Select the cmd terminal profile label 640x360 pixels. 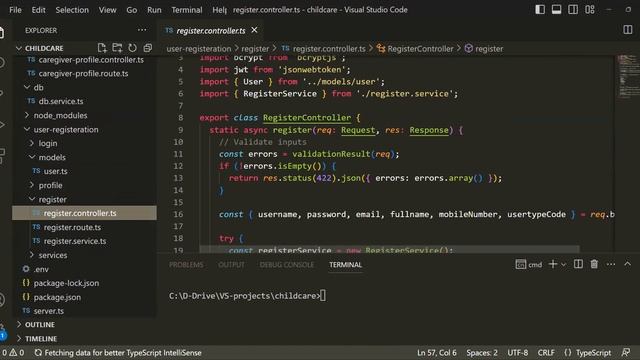tap(529, 264)
